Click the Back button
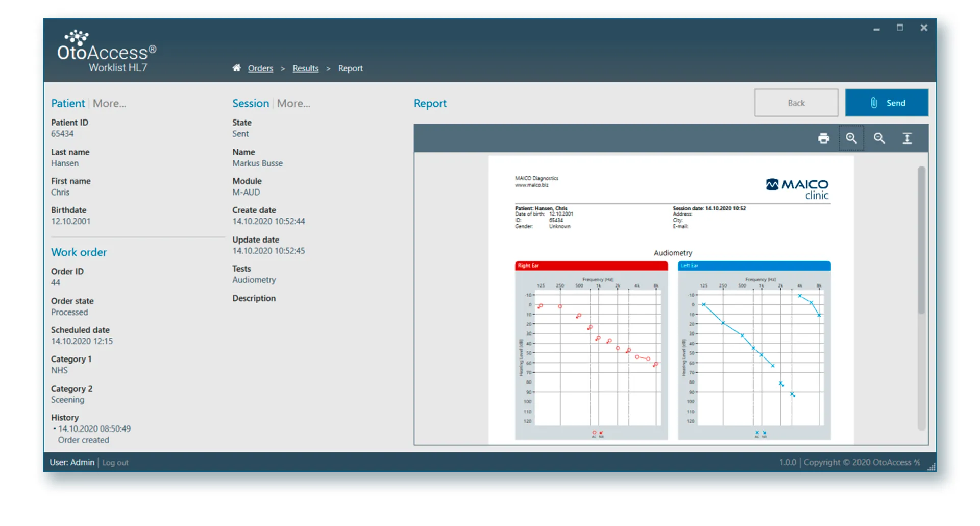980x526 pixels. pos(796,103)
